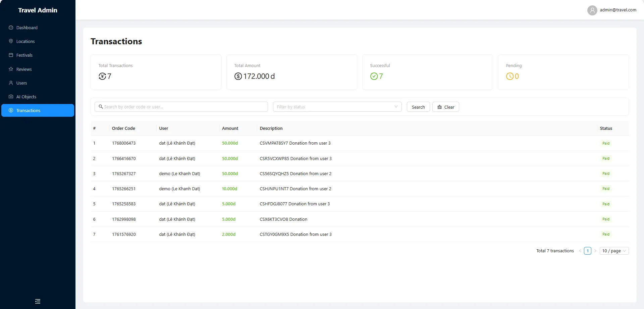Focus the order code search field
The height and width of the screenshot is (309, 644).
point(181,107)
